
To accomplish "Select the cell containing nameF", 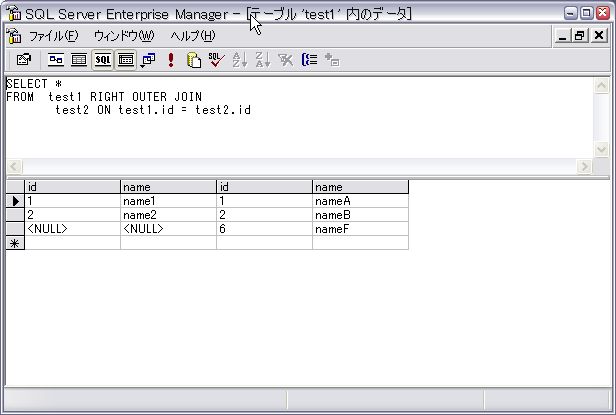I will (359, 229).
